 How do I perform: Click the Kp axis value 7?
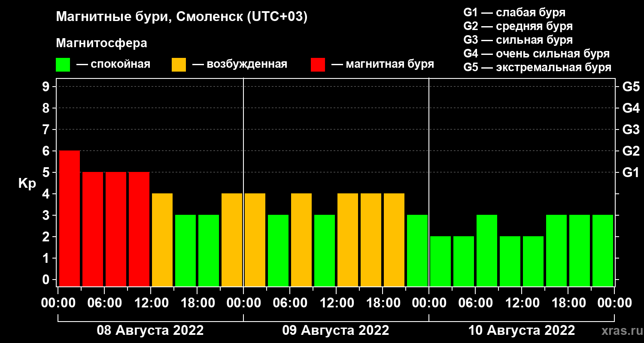click(47, 130)
